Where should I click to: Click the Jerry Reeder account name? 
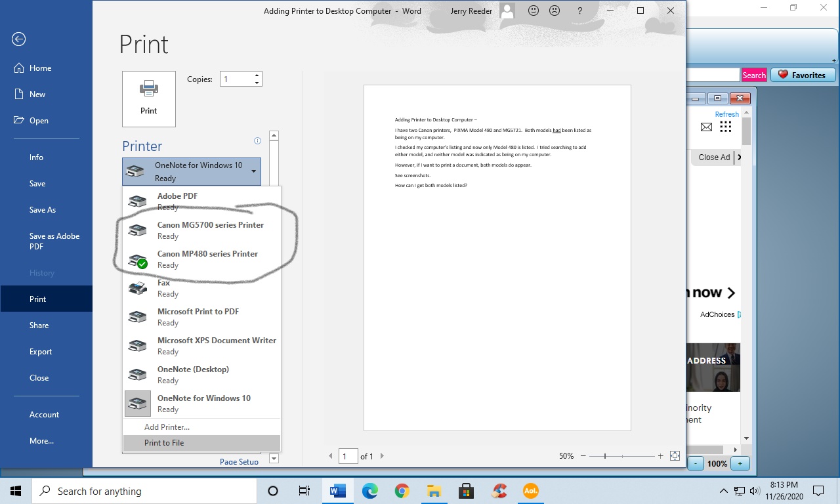[472, 11]
